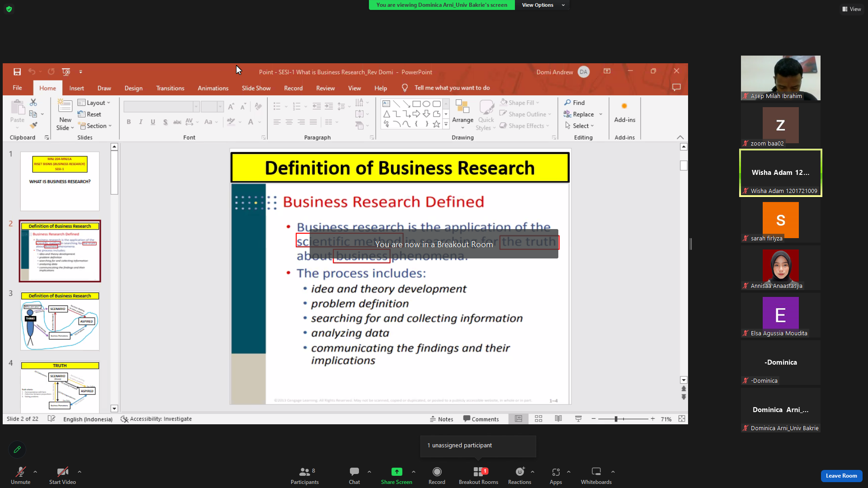Switch to the Transitions tab
Screen dimensions: 868x488
click(170, 88)
